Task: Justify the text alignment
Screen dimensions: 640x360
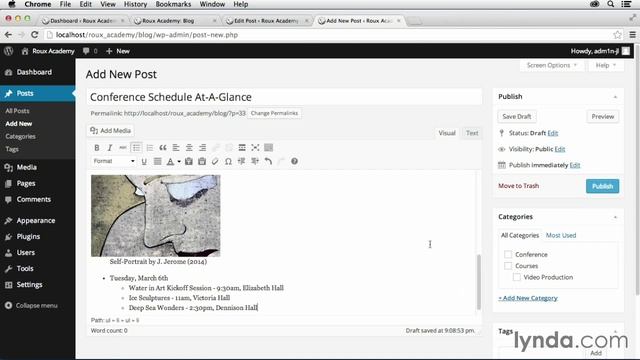Action: [157, 161]
